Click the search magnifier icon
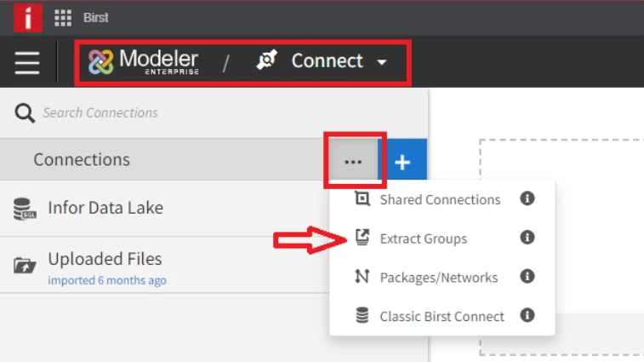Image resolution: width=644 pixels, height=362 pixels. (x=25, y=112)
